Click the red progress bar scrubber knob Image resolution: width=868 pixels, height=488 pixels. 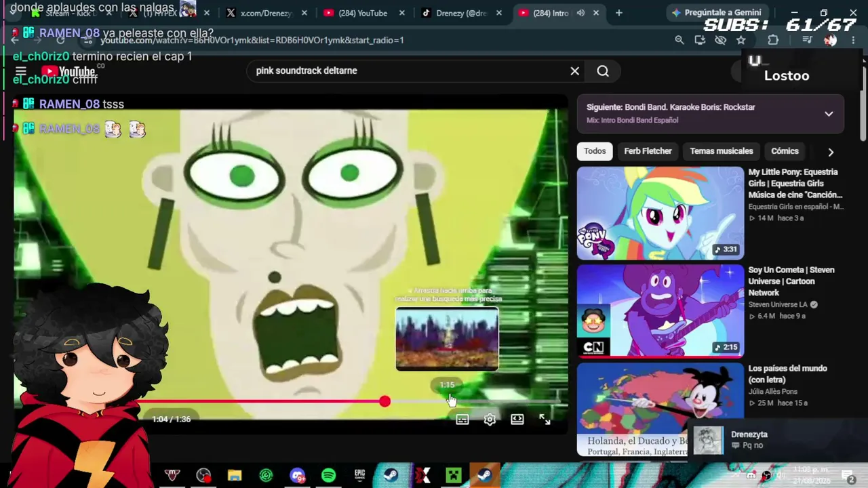click(384, 402)
